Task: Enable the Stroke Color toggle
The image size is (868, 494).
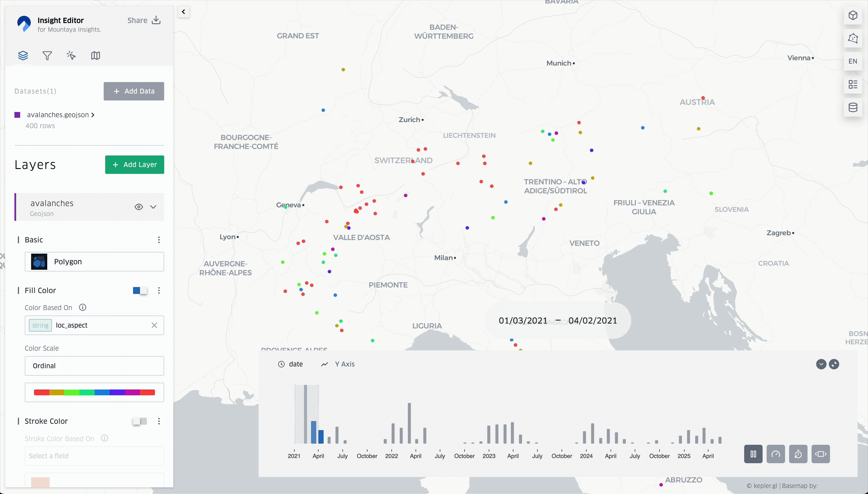Action: pos(140,421)
